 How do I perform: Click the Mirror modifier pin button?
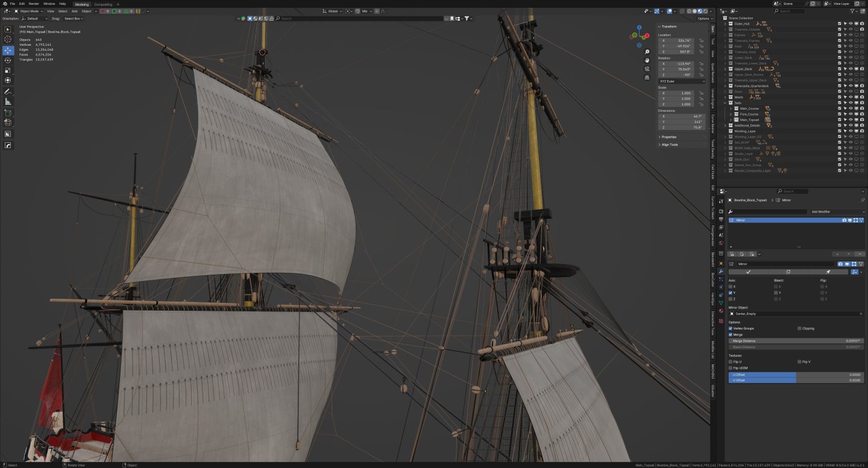[x=828, y=272]
